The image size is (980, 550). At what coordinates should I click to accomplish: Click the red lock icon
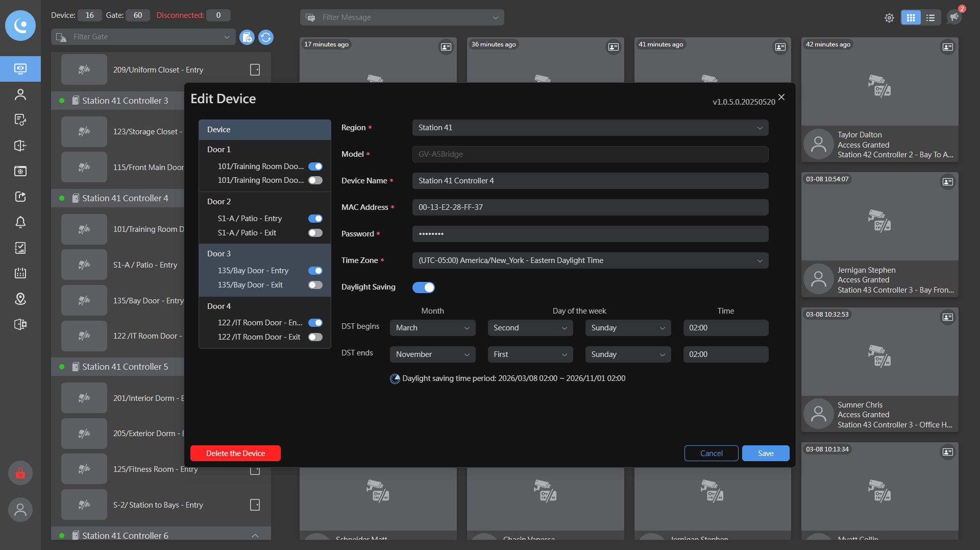pos(20,473)
